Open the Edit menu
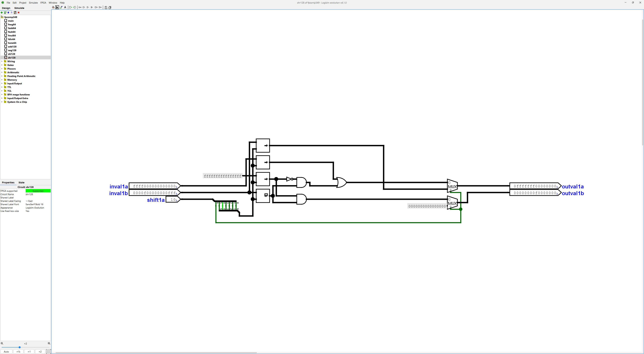 tap(15, 3)
